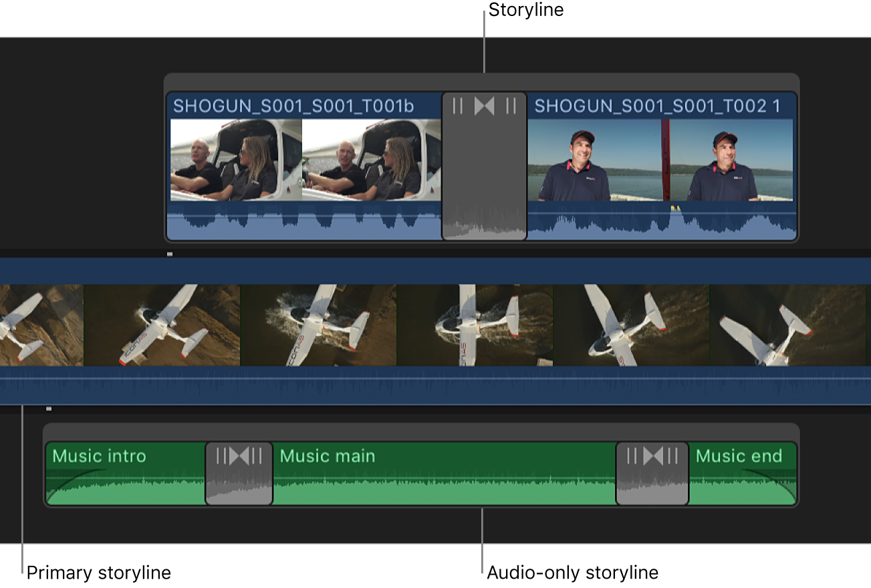Click the audio waveform of the primary storyline clip

[434, 388]
